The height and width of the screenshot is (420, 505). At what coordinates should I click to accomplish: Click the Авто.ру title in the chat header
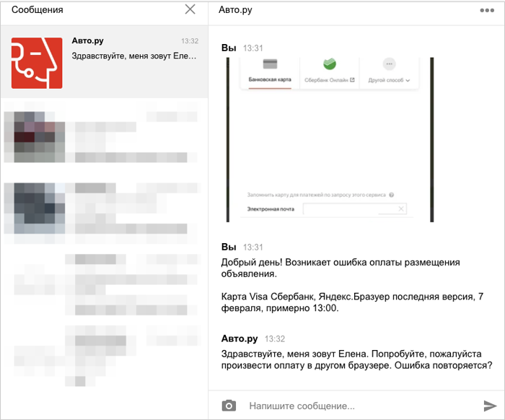[236, 10]
